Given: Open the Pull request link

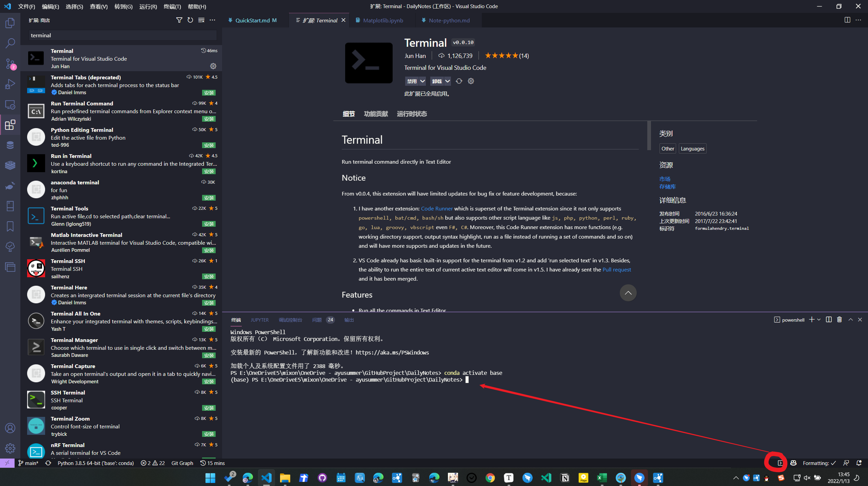Looking at the screenshot, I should coord(616,269).
